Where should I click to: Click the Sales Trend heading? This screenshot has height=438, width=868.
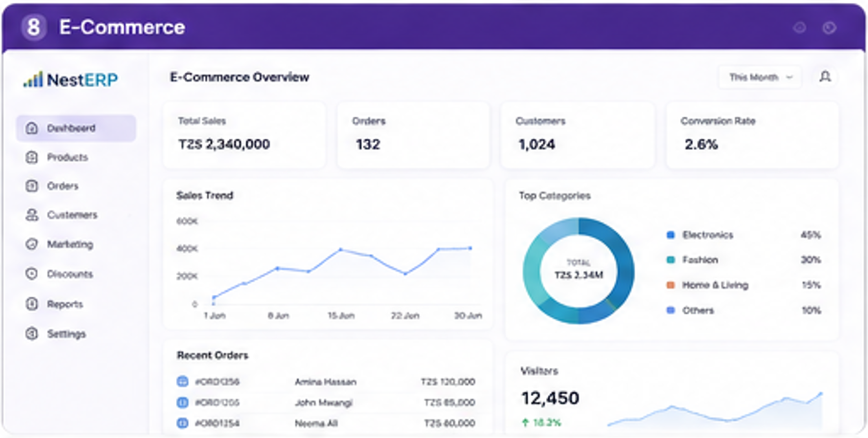click(205, 196)
